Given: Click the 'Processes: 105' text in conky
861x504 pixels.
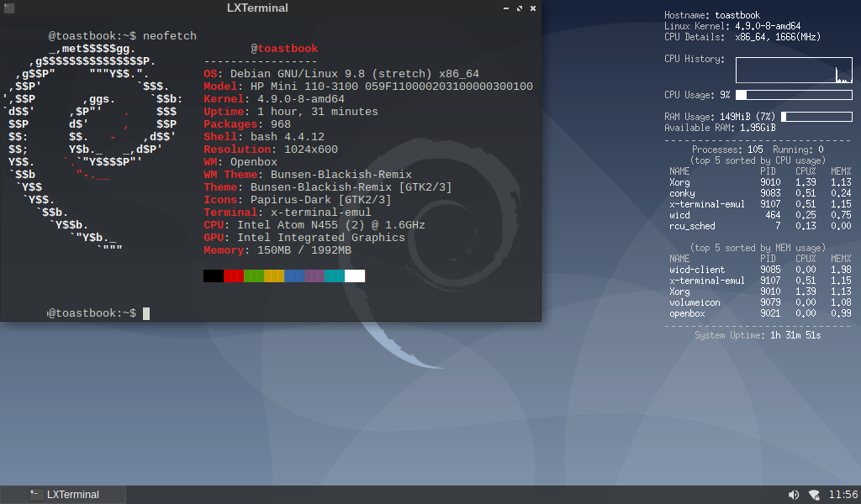Looking at the screenshot, I should point(727,150).
